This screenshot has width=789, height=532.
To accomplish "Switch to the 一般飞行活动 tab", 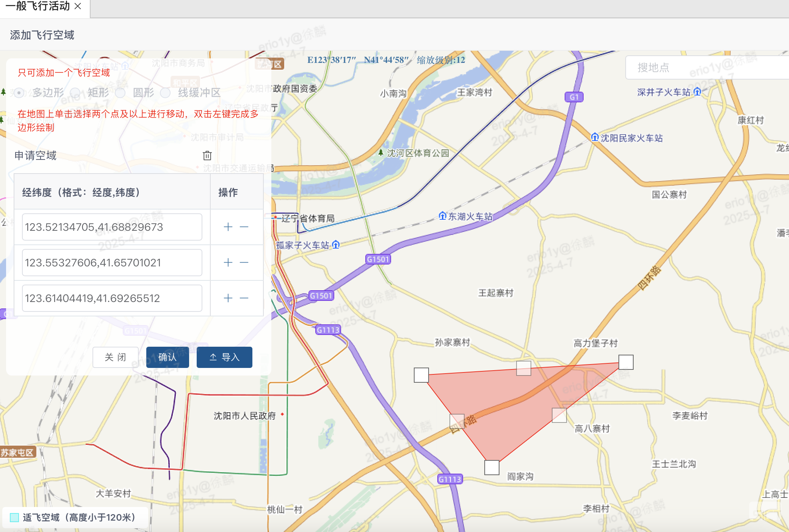I will pyautogui.click(x=37, y=6).
